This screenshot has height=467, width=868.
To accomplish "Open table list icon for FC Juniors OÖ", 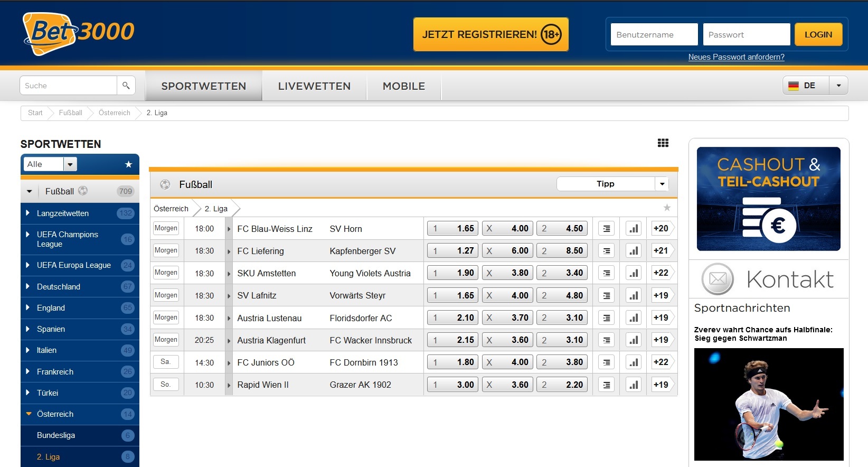I will click(x=606, y=362).
